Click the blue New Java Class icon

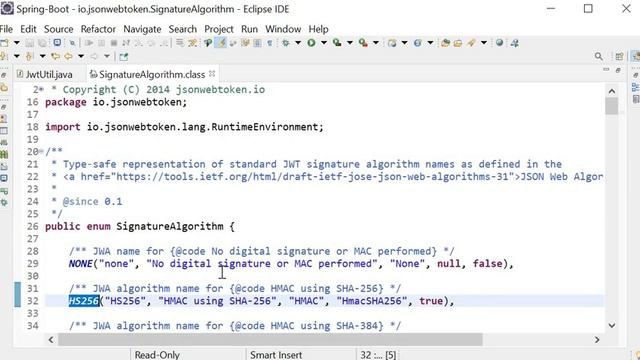(x=418, y=43)
